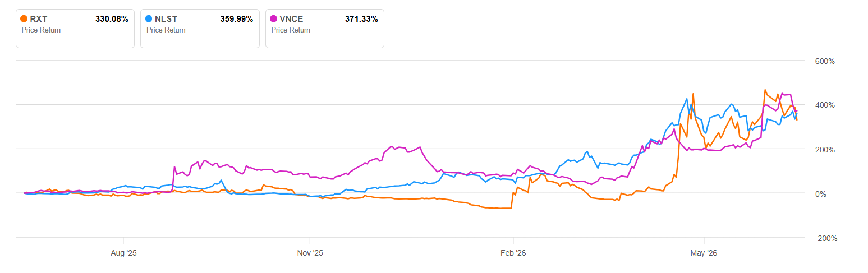Click the Nov '25 axis label

tap(310, 253)
